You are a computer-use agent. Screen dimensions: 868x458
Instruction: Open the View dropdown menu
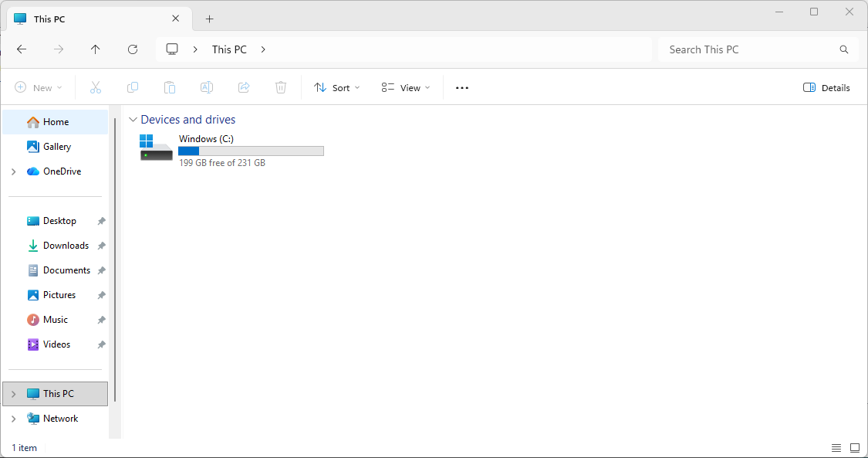[406, 88]
